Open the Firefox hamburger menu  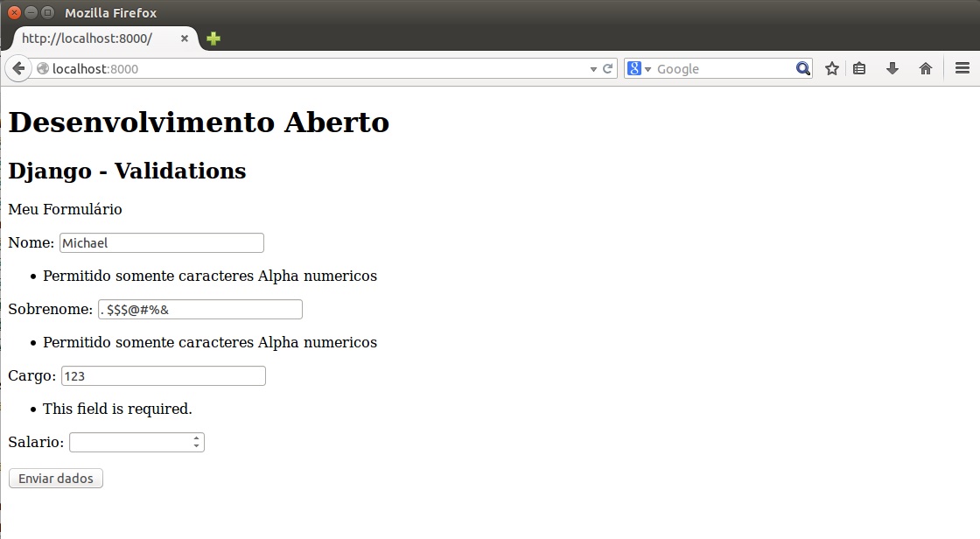click(962, 68)
